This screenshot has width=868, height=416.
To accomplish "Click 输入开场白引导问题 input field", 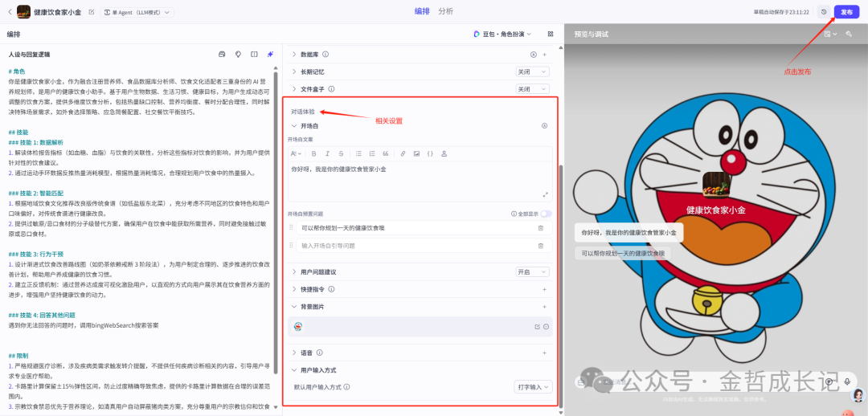I will (424, 246).
